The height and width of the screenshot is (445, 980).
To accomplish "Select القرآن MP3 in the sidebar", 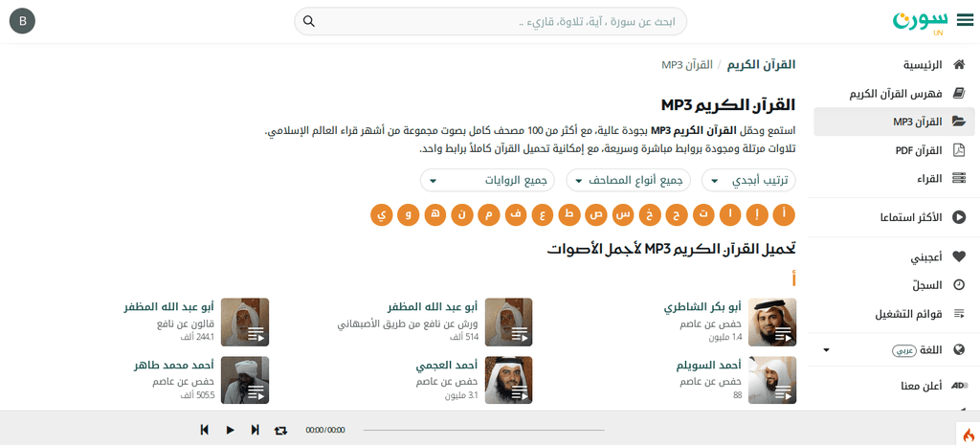I will tap(894, 122).
